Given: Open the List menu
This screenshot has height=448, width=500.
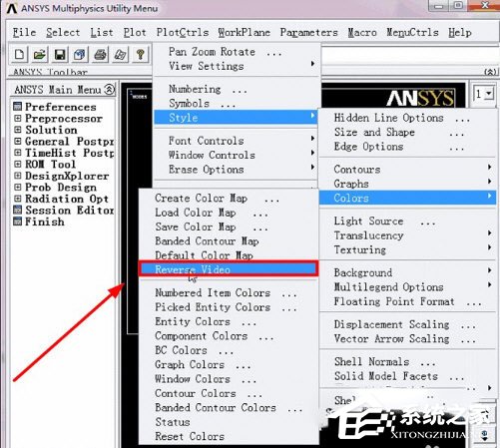Looking at the screenshot, I should (x=102, y=33).
